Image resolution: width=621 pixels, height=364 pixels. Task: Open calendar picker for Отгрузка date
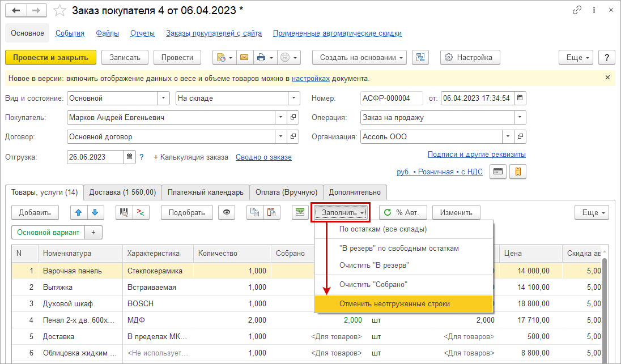pos(129,157)
